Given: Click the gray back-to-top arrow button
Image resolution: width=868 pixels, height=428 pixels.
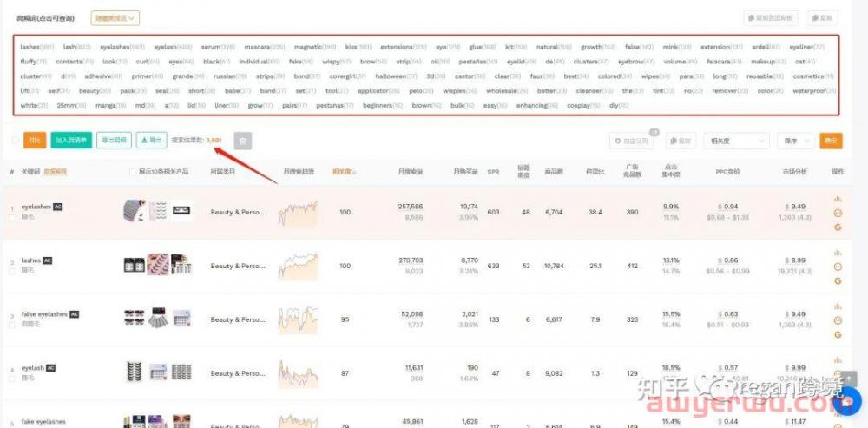Looking at the screenshot, I should pos(849,379).
